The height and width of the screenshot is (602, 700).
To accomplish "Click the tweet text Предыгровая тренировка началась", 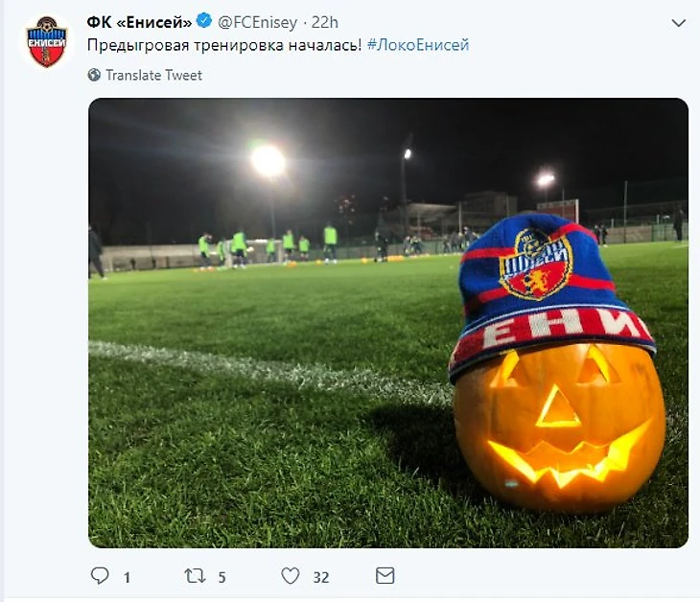I will pos(224,45).
